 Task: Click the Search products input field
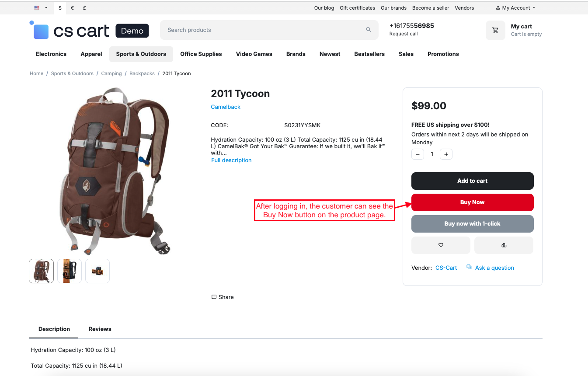coord(262,30)
